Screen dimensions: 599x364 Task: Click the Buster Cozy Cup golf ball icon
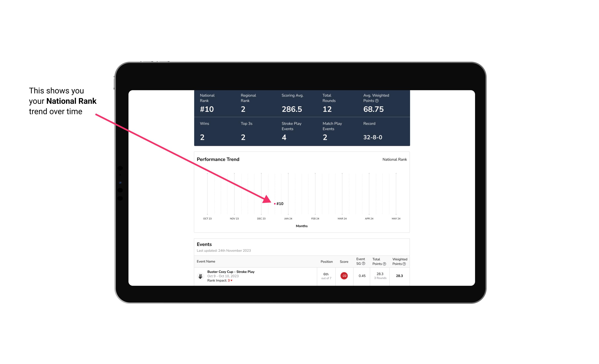click(200, 275)
